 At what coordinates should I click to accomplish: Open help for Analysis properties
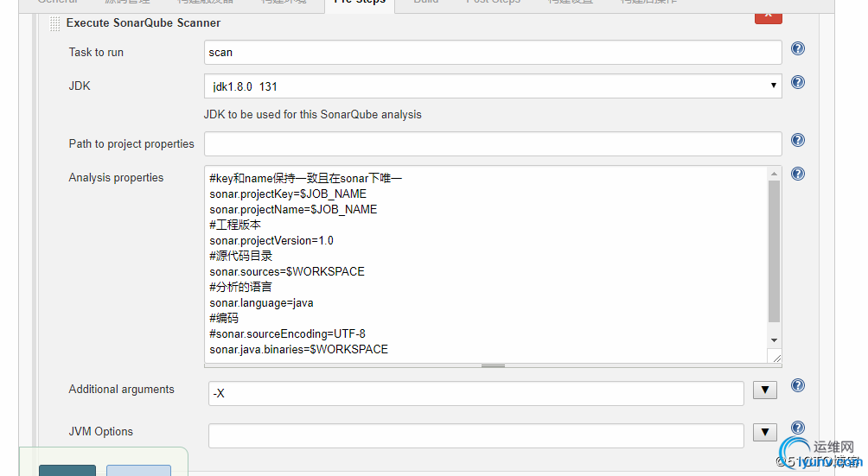pos(798,174)
